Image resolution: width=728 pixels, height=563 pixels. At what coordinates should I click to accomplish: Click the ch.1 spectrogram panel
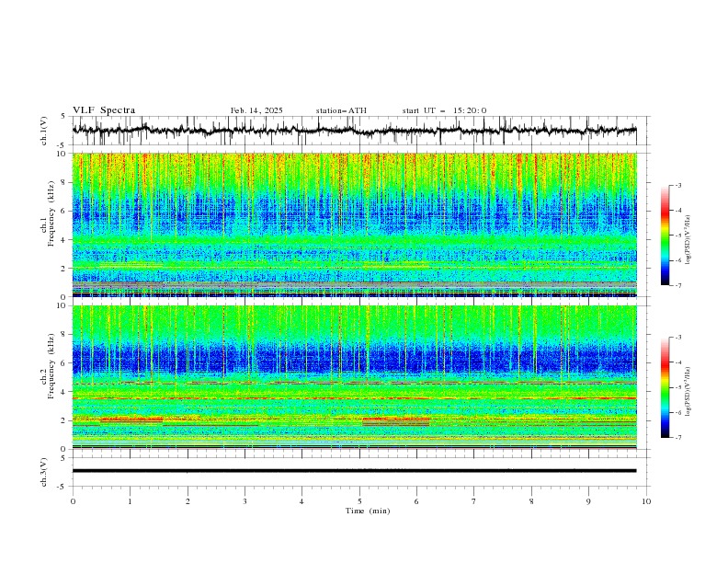(354, 224)
